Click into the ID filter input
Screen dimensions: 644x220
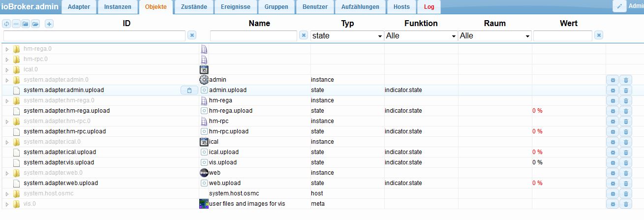(x=94, y=36)
